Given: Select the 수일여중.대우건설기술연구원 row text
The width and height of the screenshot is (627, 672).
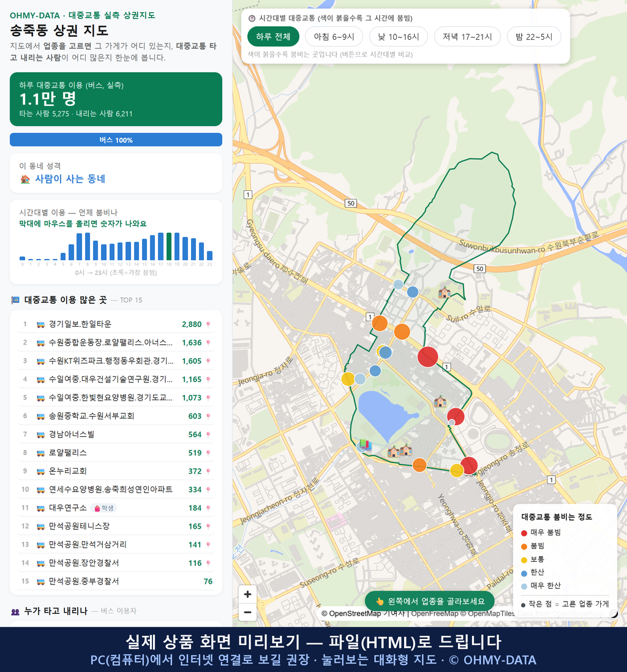Looking at the screenshot, I should click(x=111, y=379).
